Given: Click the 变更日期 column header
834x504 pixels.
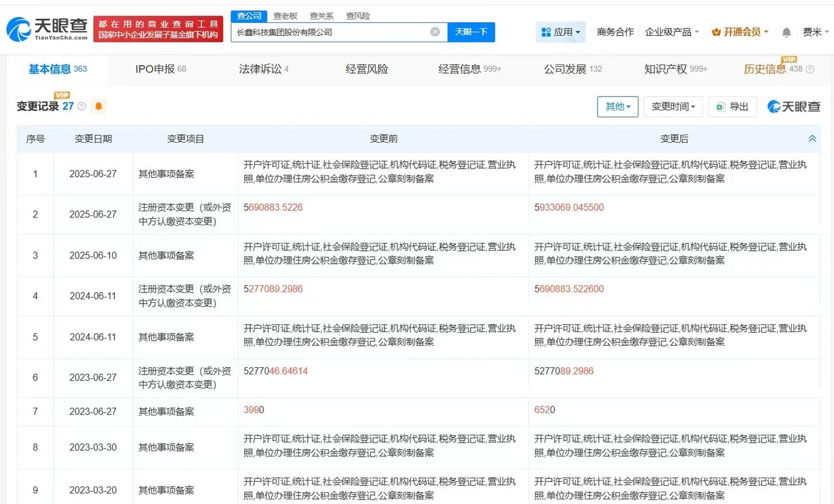Looking at the screenshot, I should pos(93,139).
